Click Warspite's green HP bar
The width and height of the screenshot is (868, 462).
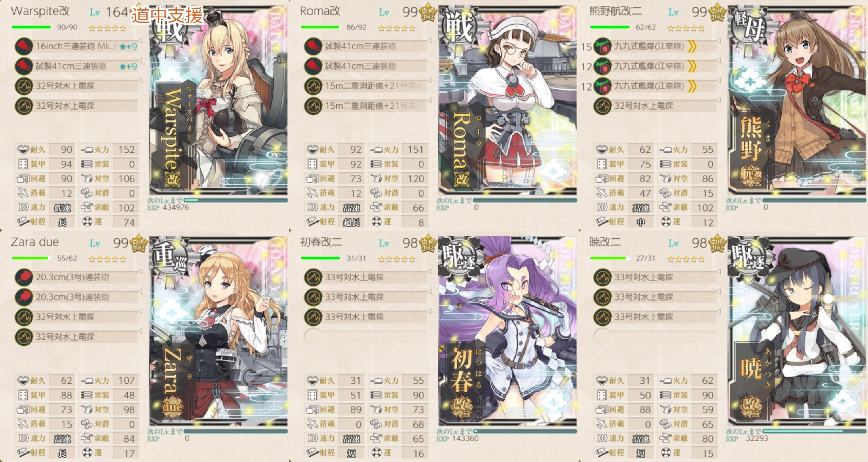click(x=31, y=27)
